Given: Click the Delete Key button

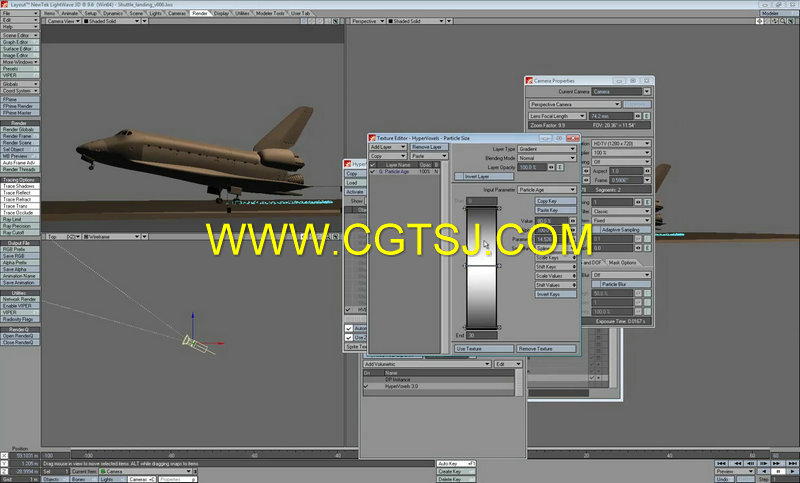Looking at the screenshot, I should (x=456, y=479).
